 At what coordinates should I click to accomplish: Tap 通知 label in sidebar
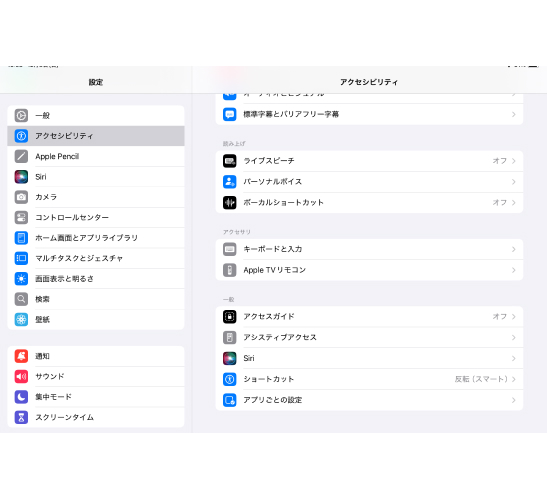click(x=42, y=356)
